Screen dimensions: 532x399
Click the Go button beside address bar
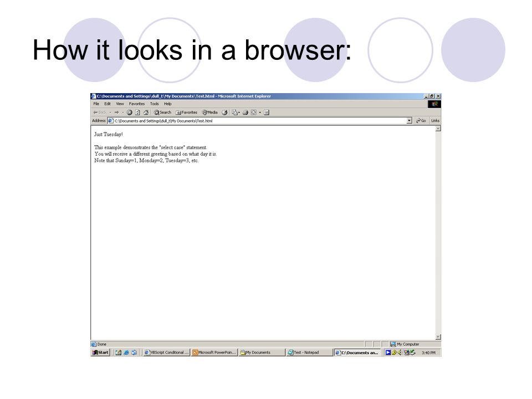point(421,120)
